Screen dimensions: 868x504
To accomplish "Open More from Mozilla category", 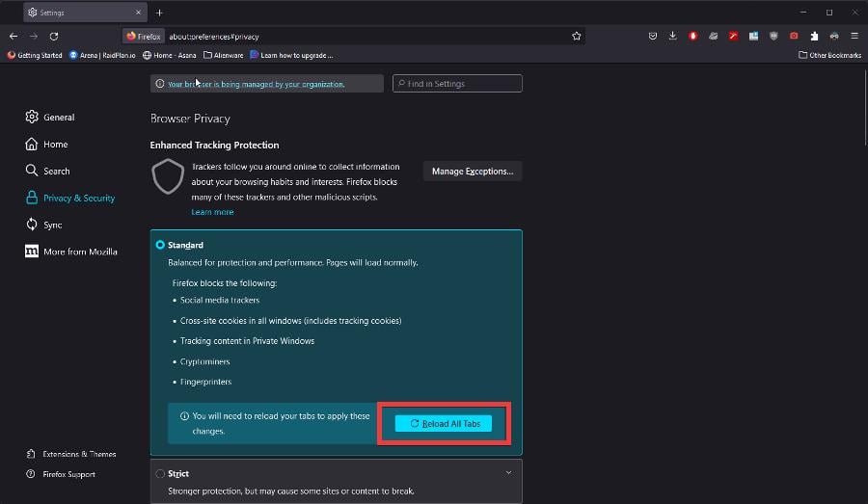I will [71, 252].
